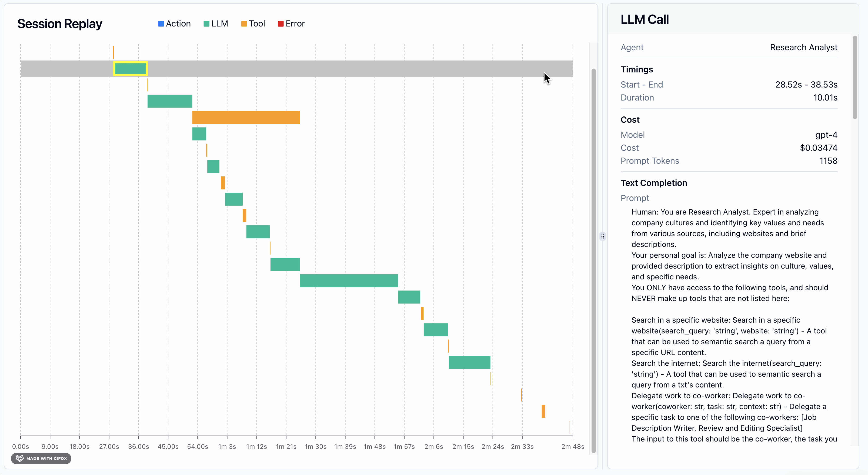This screenshot has width=868, height=475.
Task: Select the highlighted yellow-outlined LLM bar
Action: pyautogui.click(x=131, y=69)
